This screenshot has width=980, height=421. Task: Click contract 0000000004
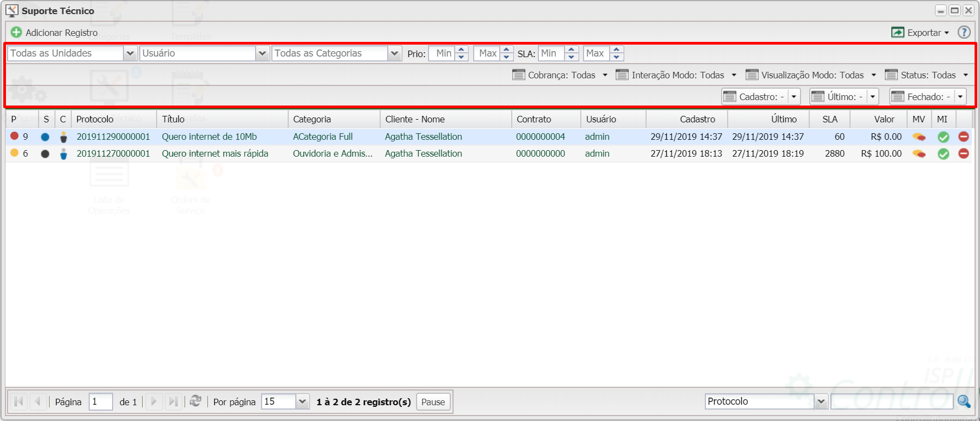(x=541, y=137)
